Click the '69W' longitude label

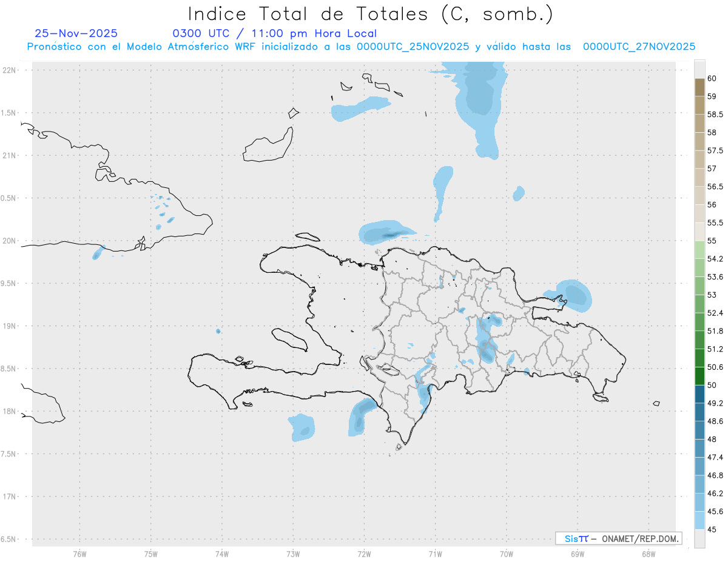[x=578, y=554]
